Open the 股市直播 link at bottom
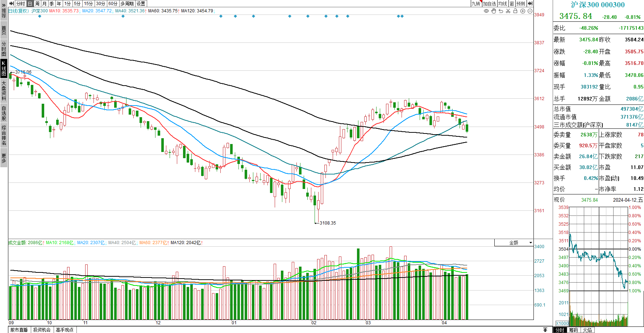Image resolution: width=644 pixels, height=333 pixels. [19, 330]
